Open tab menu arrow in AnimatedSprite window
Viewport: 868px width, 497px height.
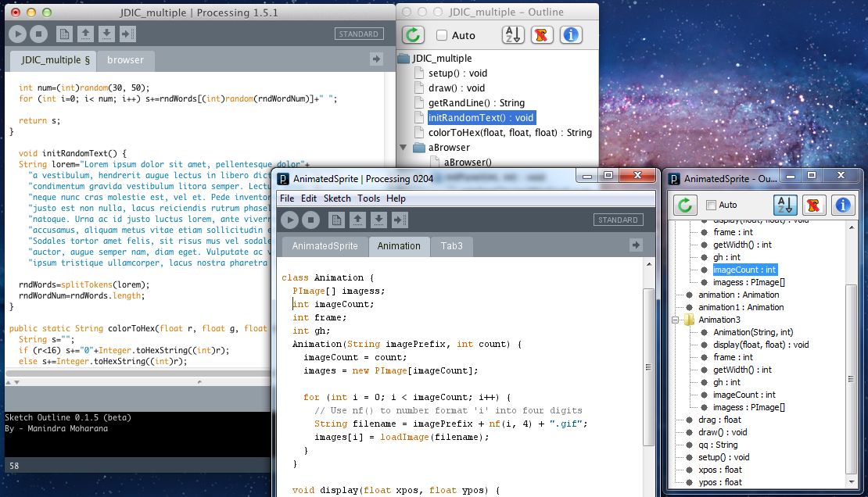636,245
